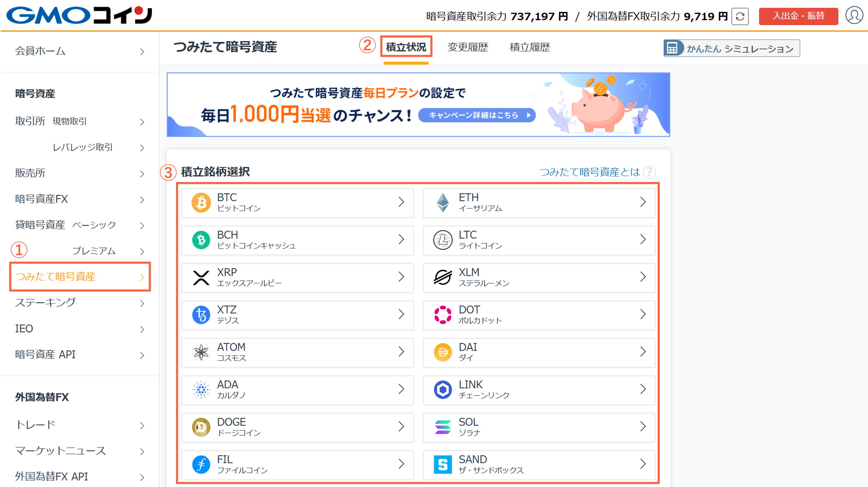Viewport: 868px width, 487px height.
Task: Open the かんたんシミュレーション button
Action: pos(732,48)
